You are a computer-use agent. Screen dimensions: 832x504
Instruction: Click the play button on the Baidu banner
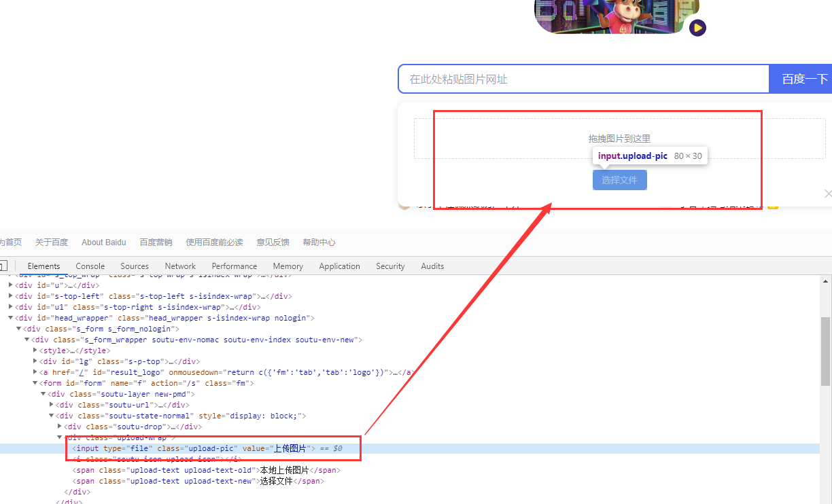click(697, 29)
